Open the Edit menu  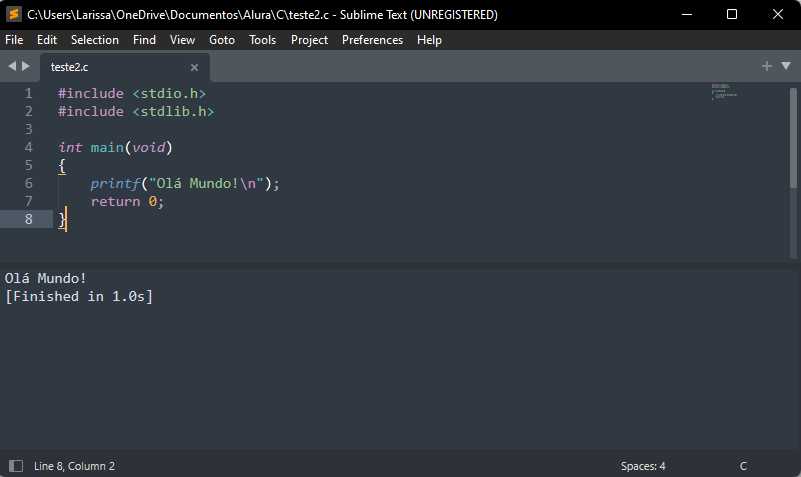coord(47,40)
